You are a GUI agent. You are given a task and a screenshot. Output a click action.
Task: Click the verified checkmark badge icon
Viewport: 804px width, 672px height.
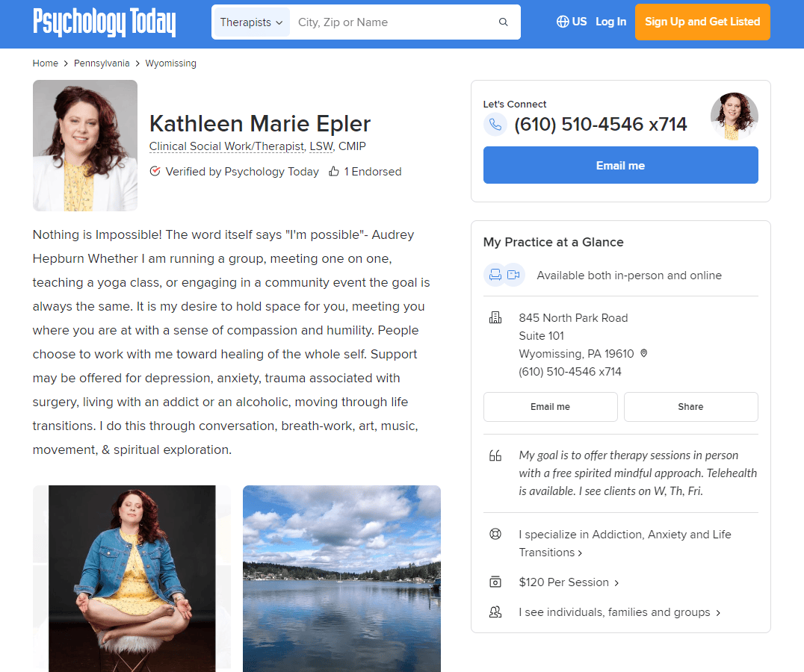(155, 171)
